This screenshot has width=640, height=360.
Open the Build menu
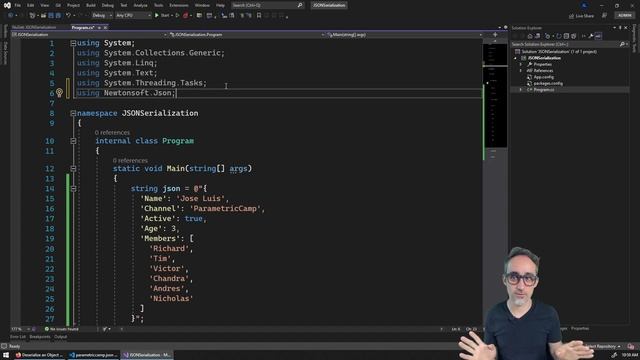click(91, 5)
